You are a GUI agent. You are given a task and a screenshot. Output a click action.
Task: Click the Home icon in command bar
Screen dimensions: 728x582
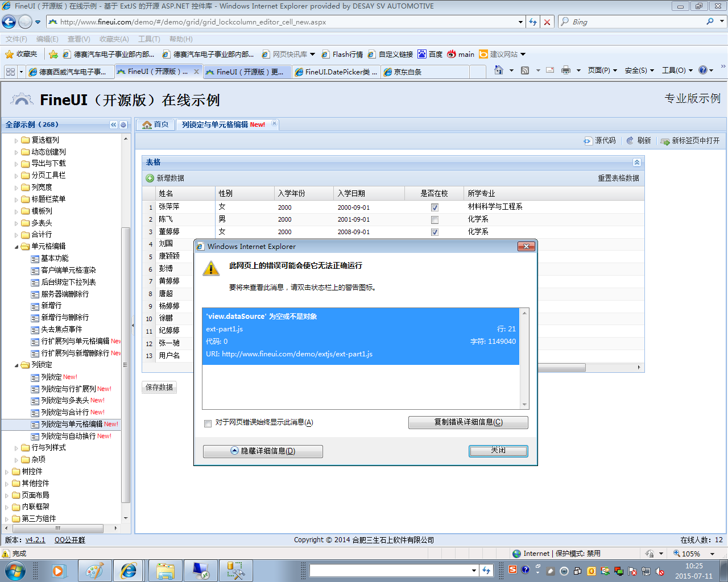point(499,70)
